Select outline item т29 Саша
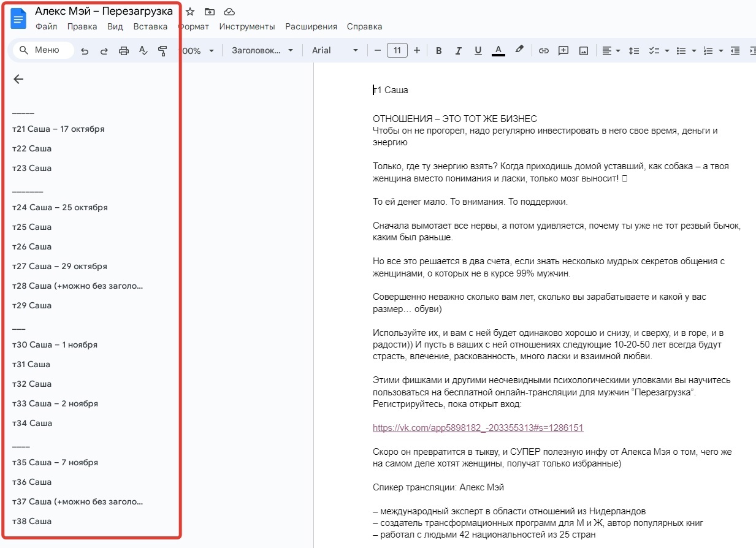 (32, 306)
